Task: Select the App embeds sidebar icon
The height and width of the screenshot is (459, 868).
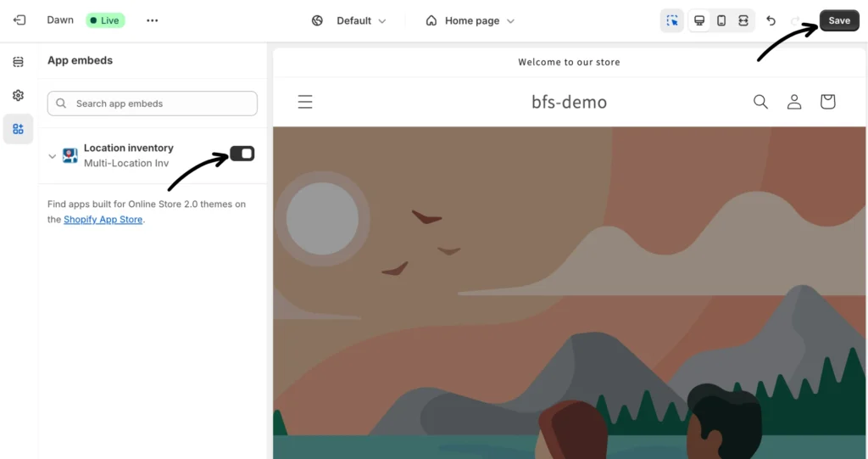Action: click(x=18, y=129)
